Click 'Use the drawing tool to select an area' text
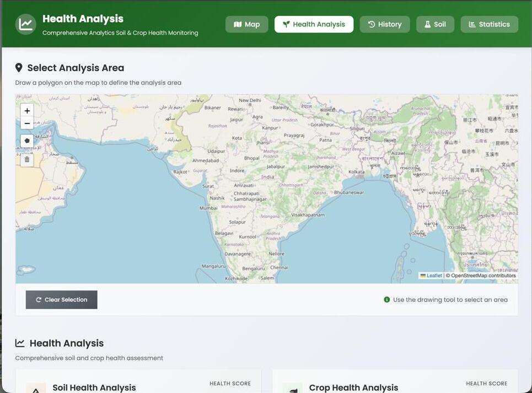This screenshot has height=393, width=532. pos(450,300)
